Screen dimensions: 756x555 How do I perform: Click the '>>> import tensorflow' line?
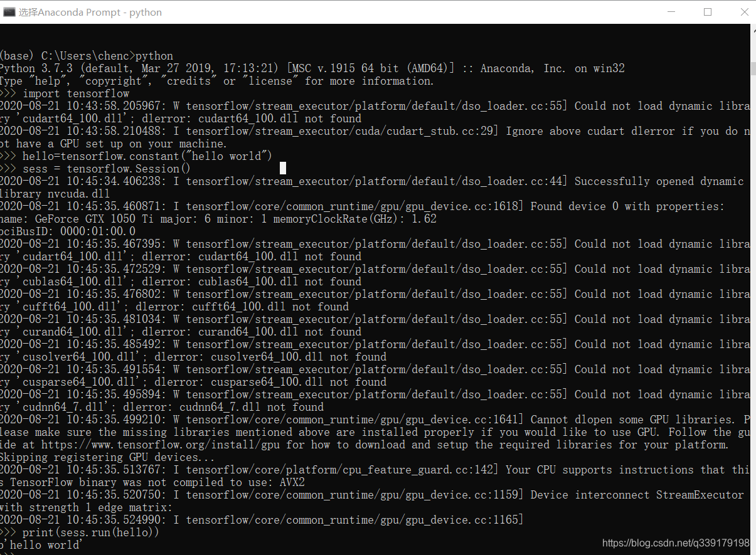pos(65,93)
